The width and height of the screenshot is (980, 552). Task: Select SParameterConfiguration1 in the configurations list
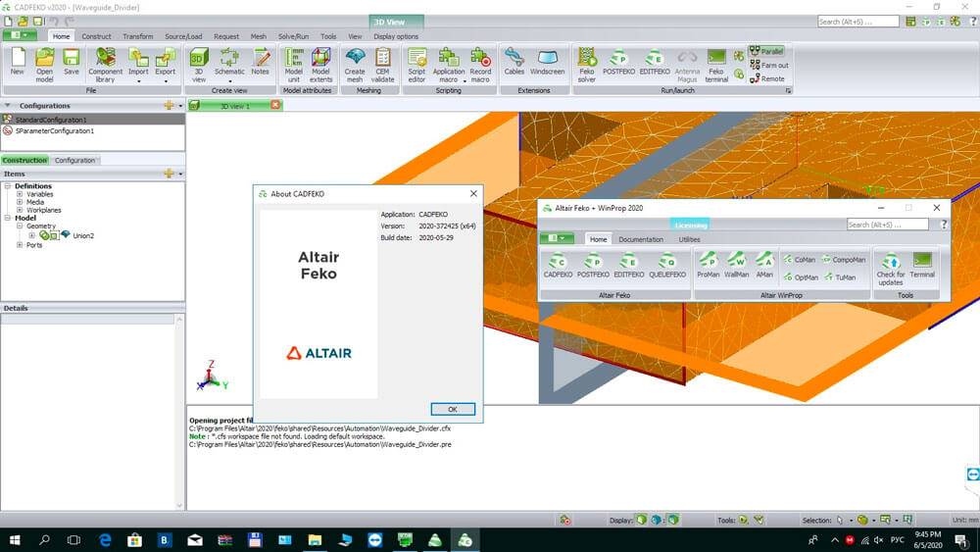[54, 130]
